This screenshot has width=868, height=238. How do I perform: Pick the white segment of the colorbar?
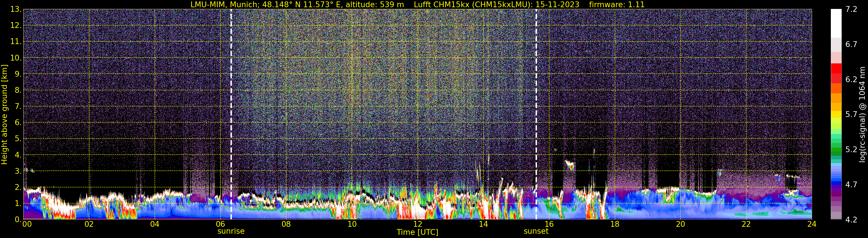point(836,23)
